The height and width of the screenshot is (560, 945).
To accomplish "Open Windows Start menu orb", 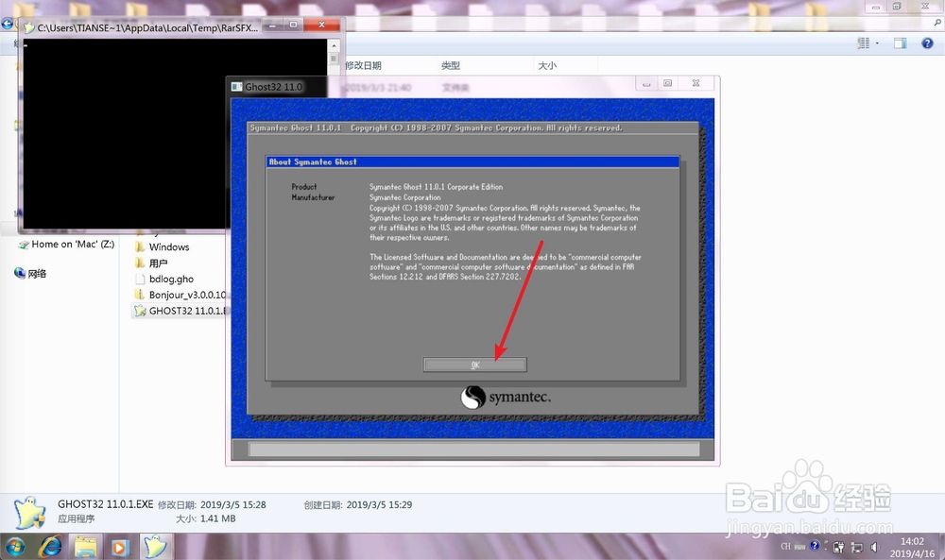I will click(x=15, y=546).
